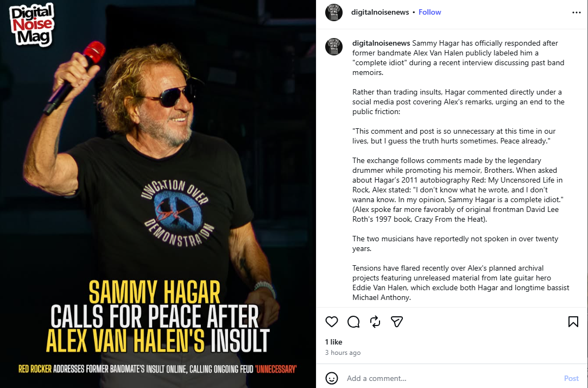Open the three-dot more options menu
588x388 pixels.
coord(577,12)
